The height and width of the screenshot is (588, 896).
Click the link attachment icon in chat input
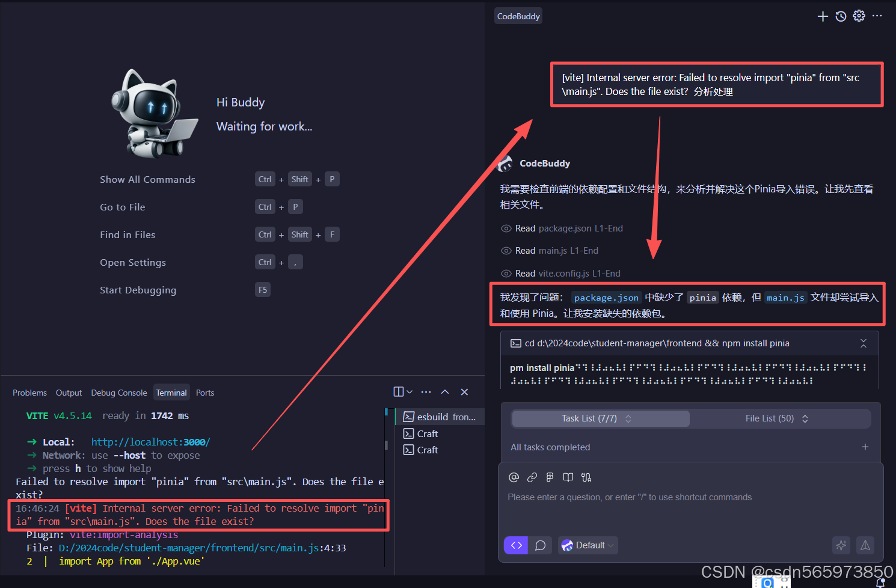(x=532, y=477)
